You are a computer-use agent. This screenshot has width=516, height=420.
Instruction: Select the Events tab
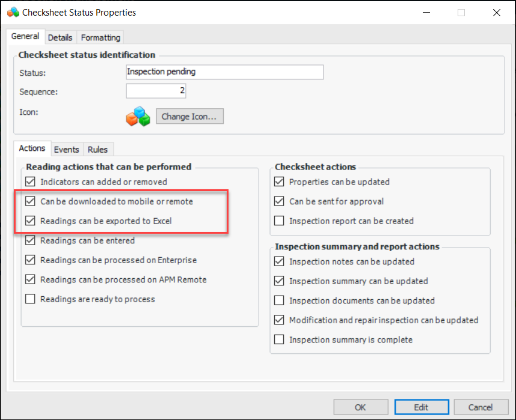pyautogui.click(x=66, y=150)
